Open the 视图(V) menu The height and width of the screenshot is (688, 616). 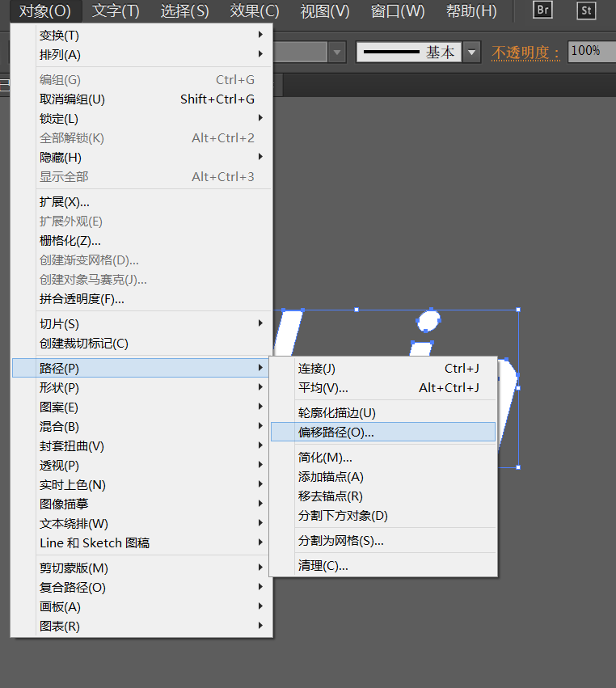click(x=325, y=11)
